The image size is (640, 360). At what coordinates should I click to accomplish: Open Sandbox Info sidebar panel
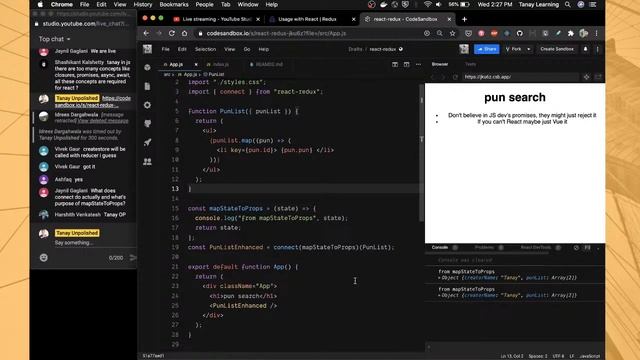147,67
